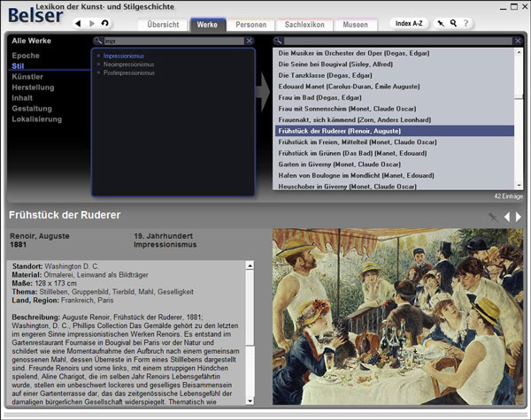Clear the style filter field with X

249,42
